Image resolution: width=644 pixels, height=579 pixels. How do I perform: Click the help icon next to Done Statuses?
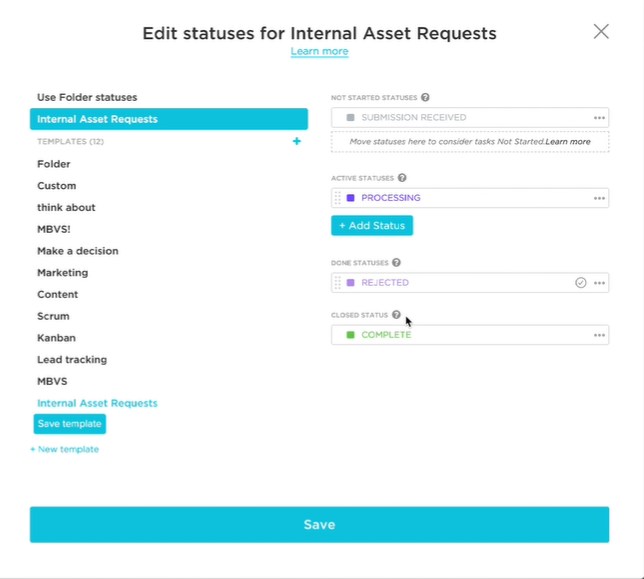coord(396,262)
